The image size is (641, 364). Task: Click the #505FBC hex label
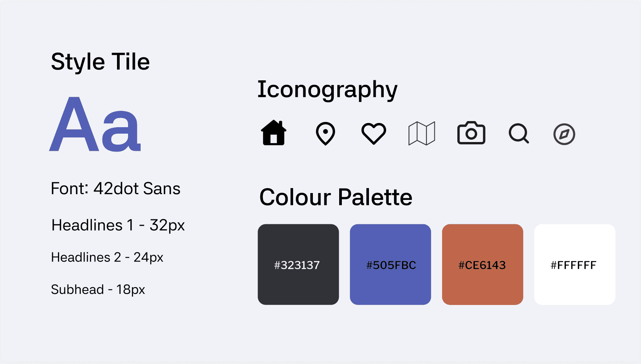391,265
